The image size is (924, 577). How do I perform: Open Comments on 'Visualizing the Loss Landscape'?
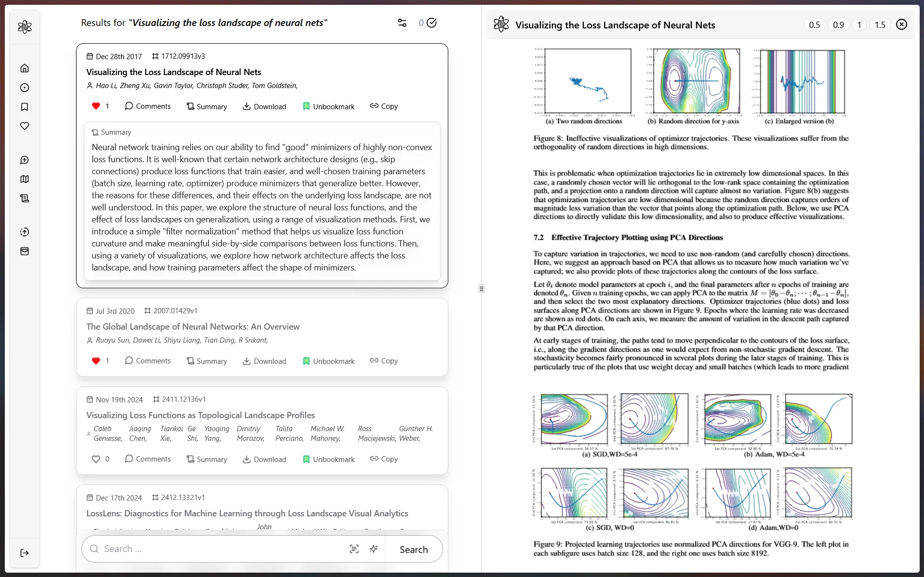[147, 106]
